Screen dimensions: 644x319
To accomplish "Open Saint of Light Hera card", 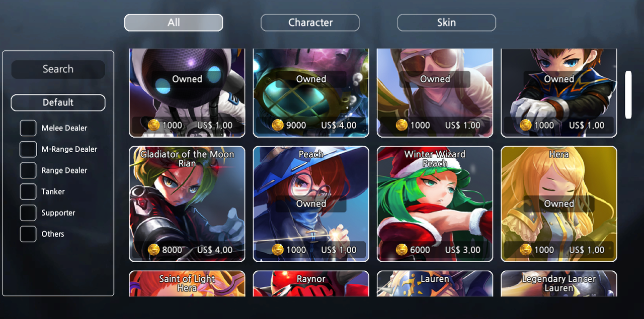I will (187, 284).
